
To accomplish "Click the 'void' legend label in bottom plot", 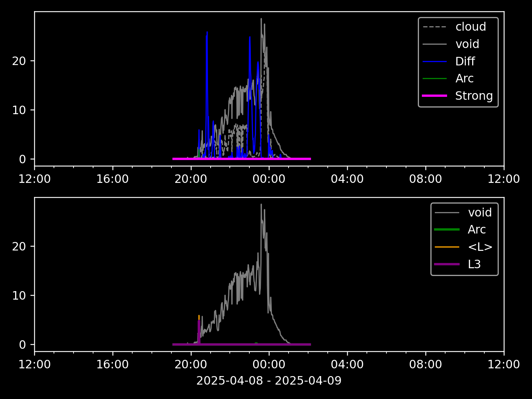I will tap(480, 212).
